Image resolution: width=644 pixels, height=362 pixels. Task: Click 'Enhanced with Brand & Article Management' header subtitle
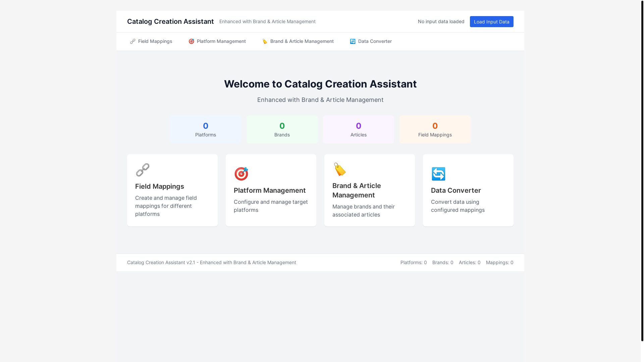point(267,21)
